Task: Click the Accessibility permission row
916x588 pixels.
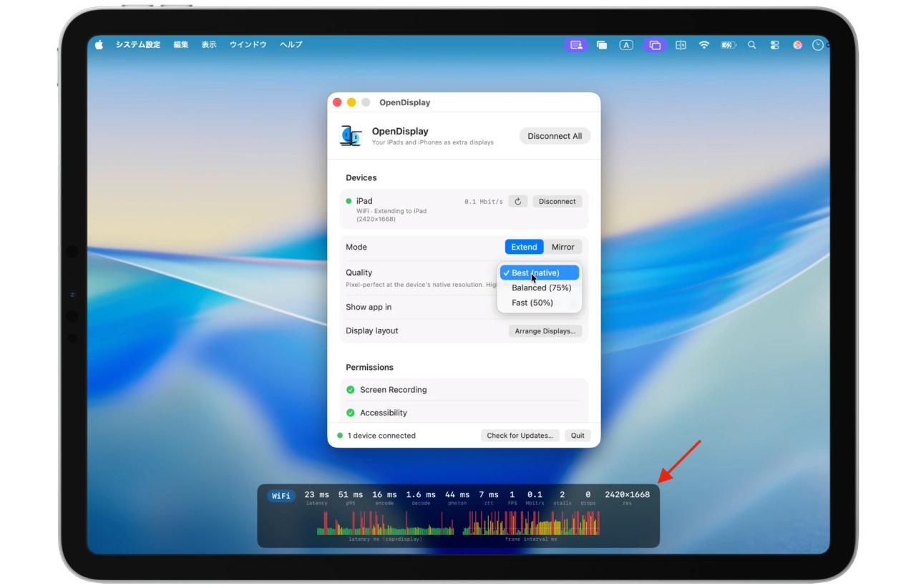Action: coord(464,413)
